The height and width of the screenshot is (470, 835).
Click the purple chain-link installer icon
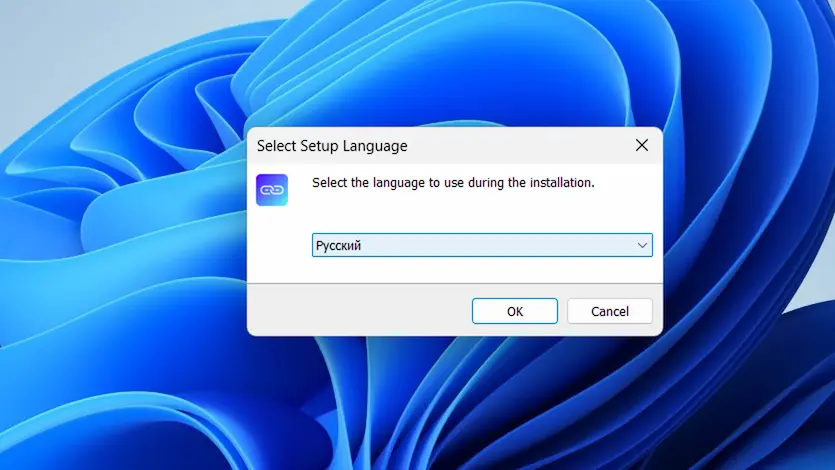click(271, 190)
